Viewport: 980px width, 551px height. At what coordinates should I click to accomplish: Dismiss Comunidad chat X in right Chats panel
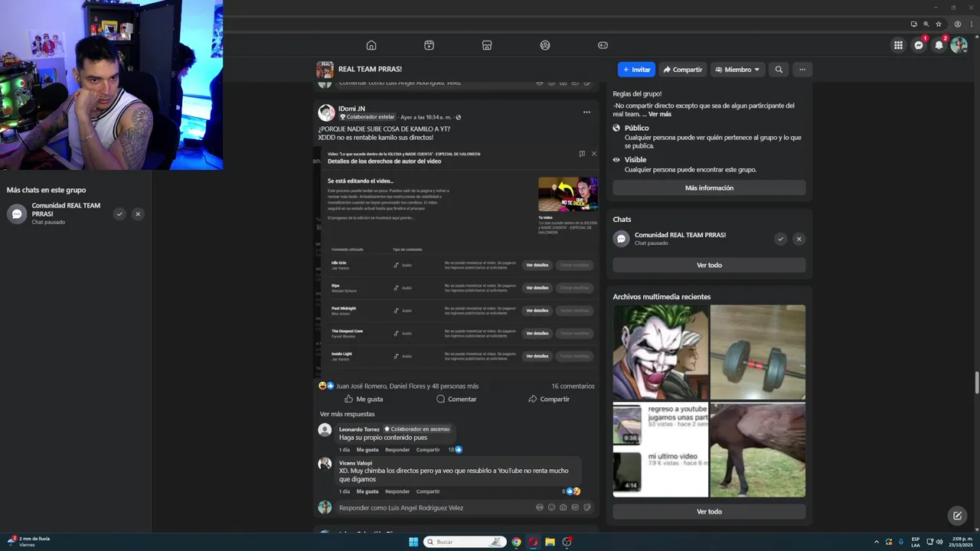tap(799, 239)
